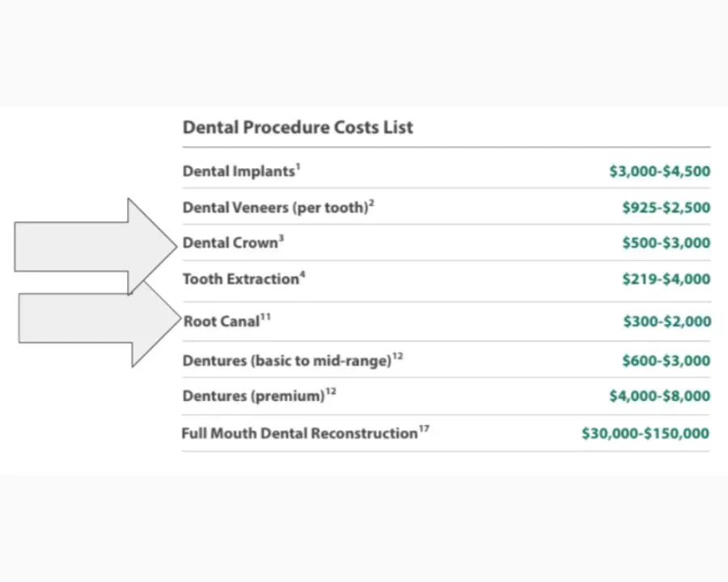Click the $500-$3,000 crown price
728x582 pixels.
[x=666, y=243]
